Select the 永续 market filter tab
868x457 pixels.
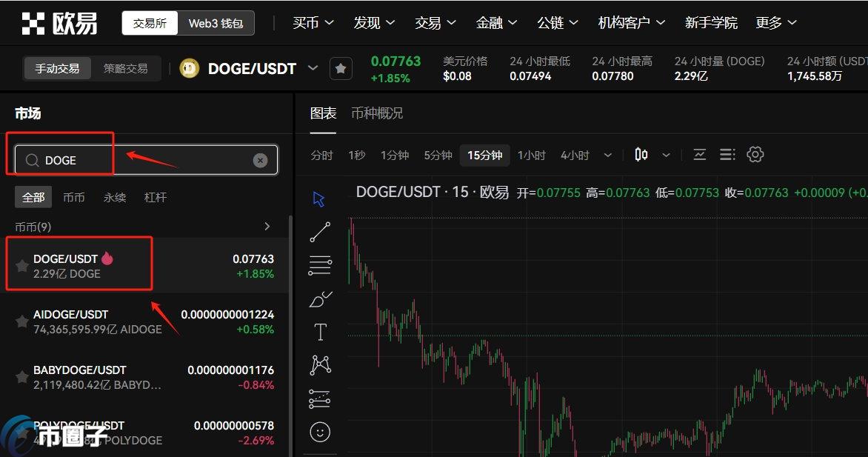(115, 197)
